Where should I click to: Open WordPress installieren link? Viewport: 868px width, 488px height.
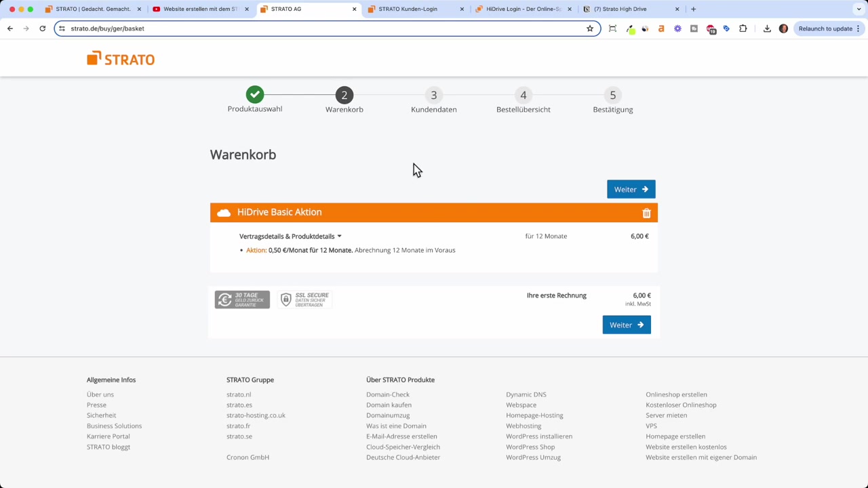point(539,436)
